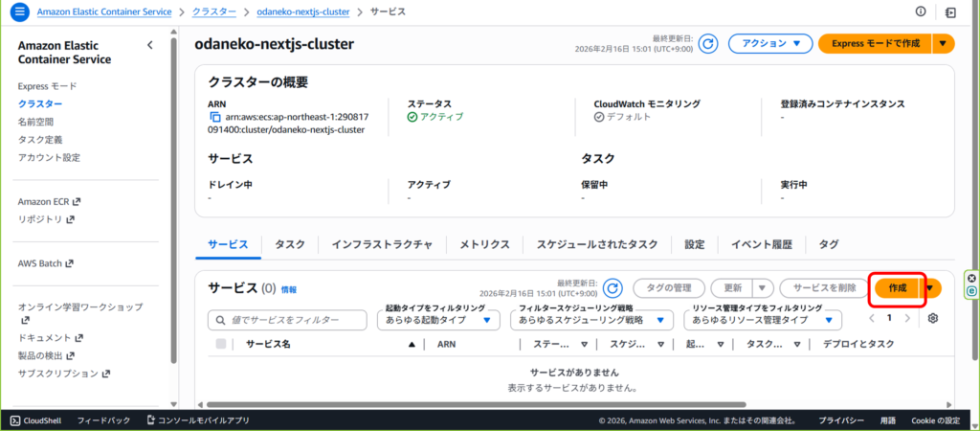This screenshot has width=980, height=431.
Task: Tick the select-all services checkbox
Action: [221, 344]
